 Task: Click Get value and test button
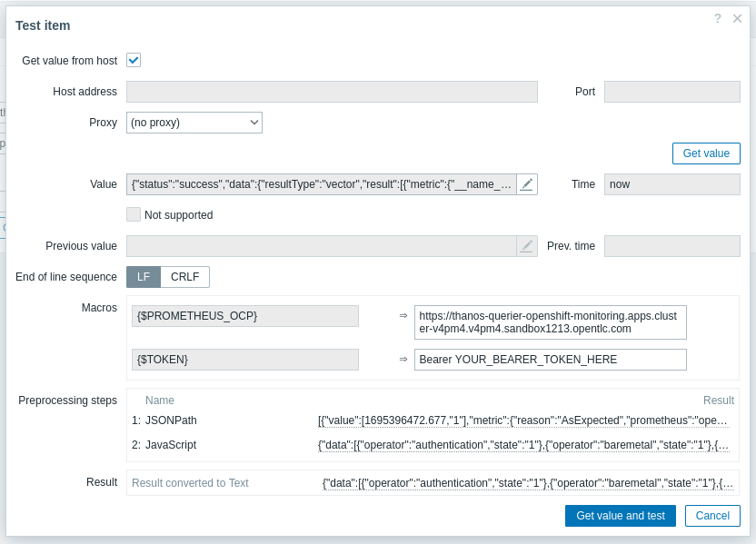point(620,516)
